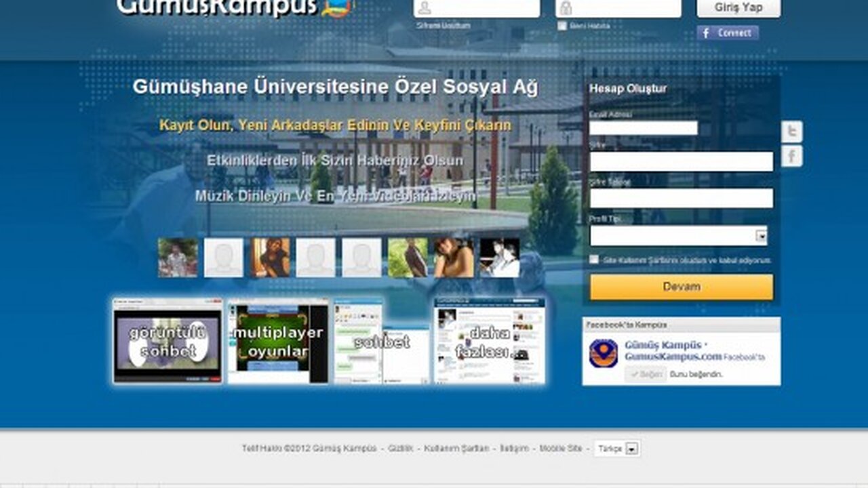Open the 'multiplayer oyunlar' feature thumbnail
The image size is (868, 488).
pyautogui.click(x=277, y=342)
